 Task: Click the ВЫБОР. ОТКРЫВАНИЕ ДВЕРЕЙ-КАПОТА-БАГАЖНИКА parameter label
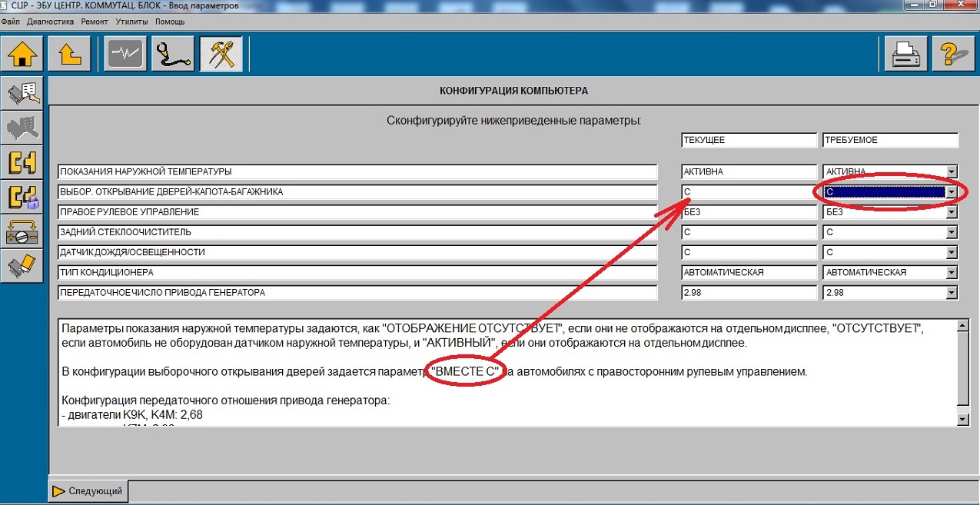pos(357,192)
